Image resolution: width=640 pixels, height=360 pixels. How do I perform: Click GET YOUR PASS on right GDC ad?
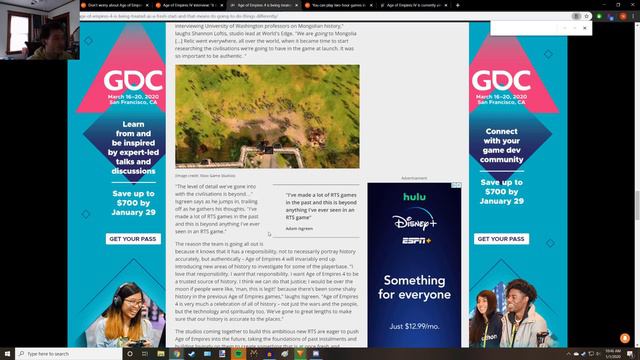[501, 239]
